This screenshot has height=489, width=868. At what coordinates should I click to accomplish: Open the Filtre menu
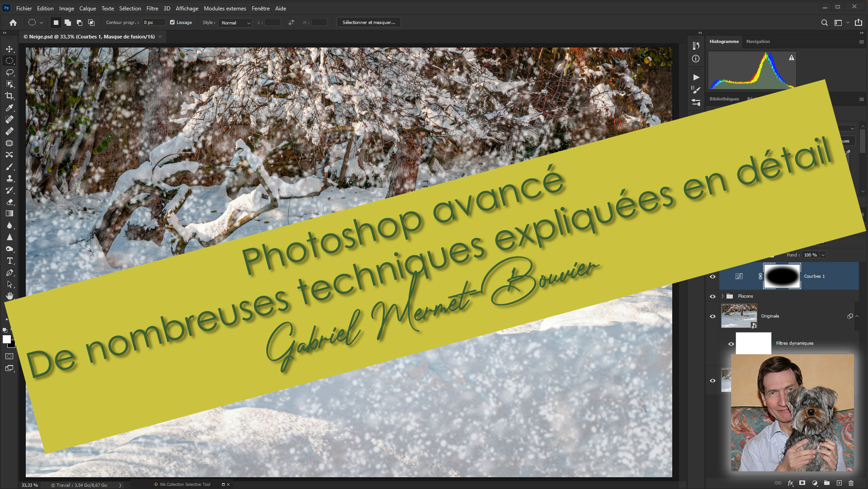pos(152,8)
